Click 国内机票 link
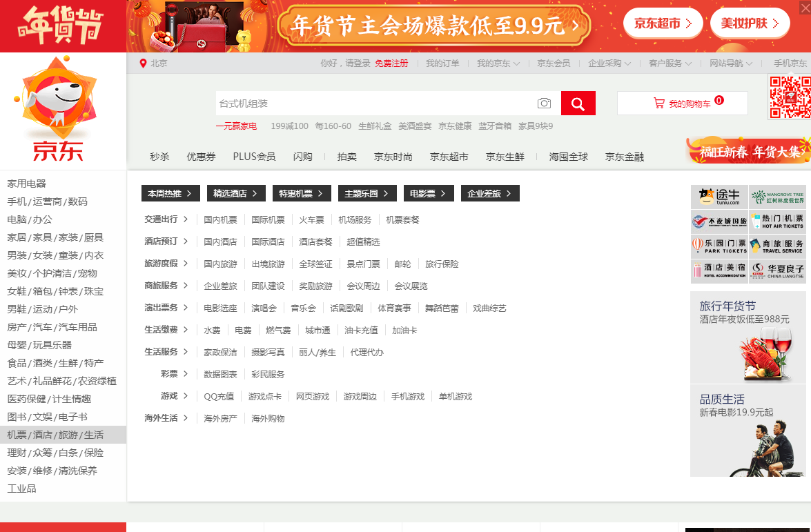811x532 pixels. click(x=220, y=219)
